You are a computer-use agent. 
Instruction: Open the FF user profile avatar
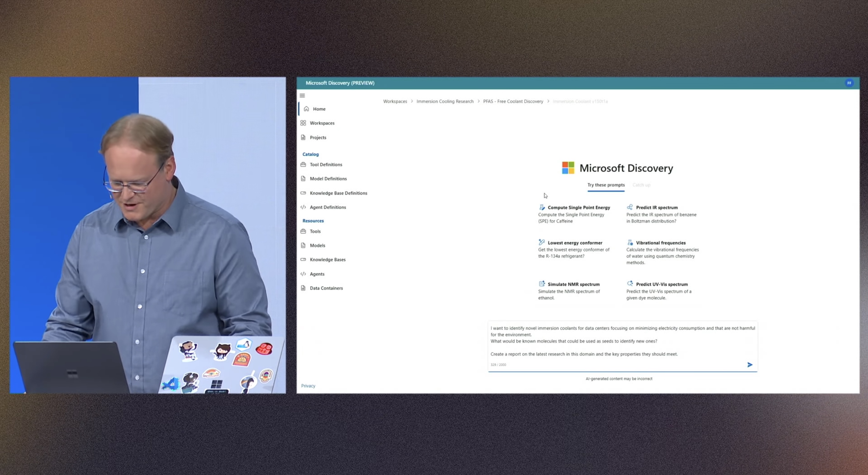click(849, 83)
